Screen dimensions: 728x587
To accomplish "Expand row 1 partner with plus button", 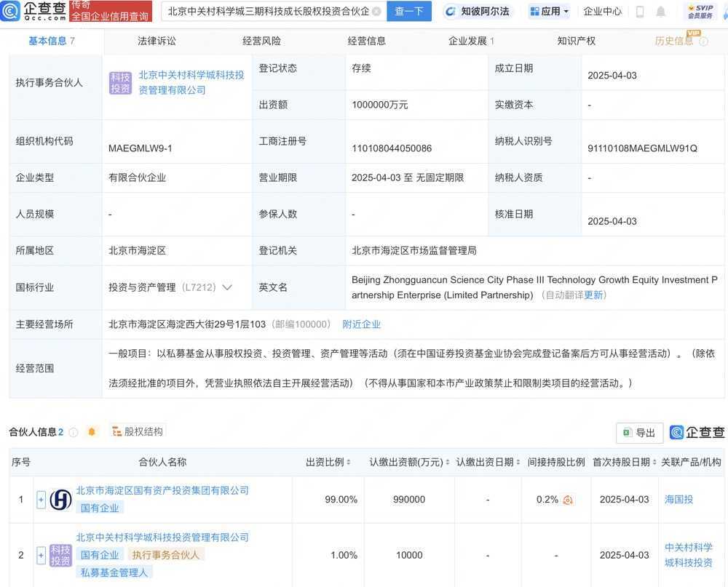I will click(41, 500).
